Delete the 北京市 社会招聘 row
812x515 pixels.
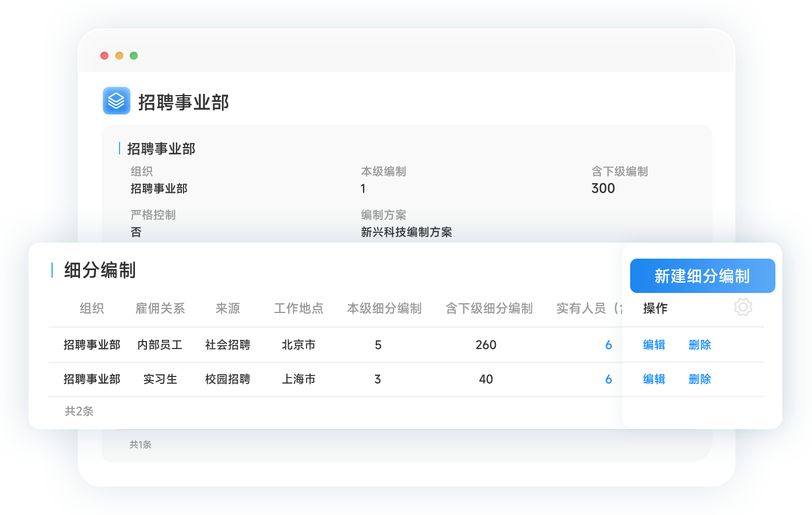(699, 345)
